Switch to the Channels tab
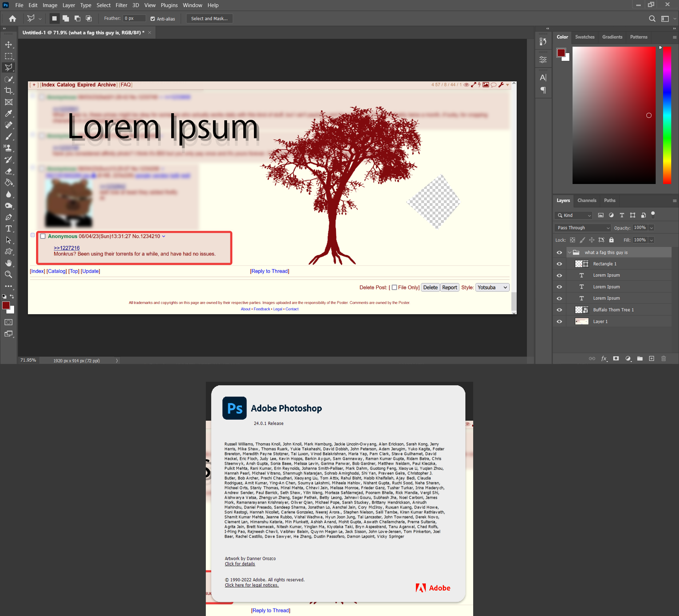Image resolution: width=679 pixels, height=616 pixels. tap(587, 200)
